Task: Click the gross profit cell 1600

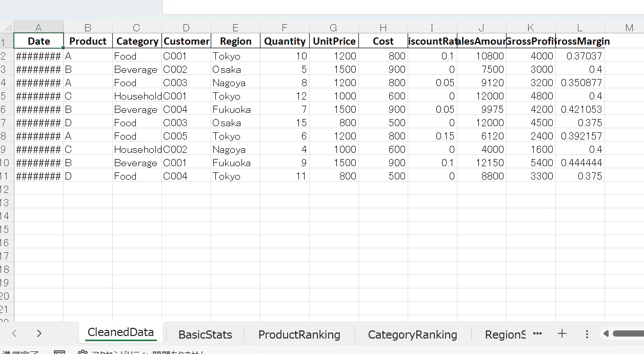Action: tap(531, 149)
